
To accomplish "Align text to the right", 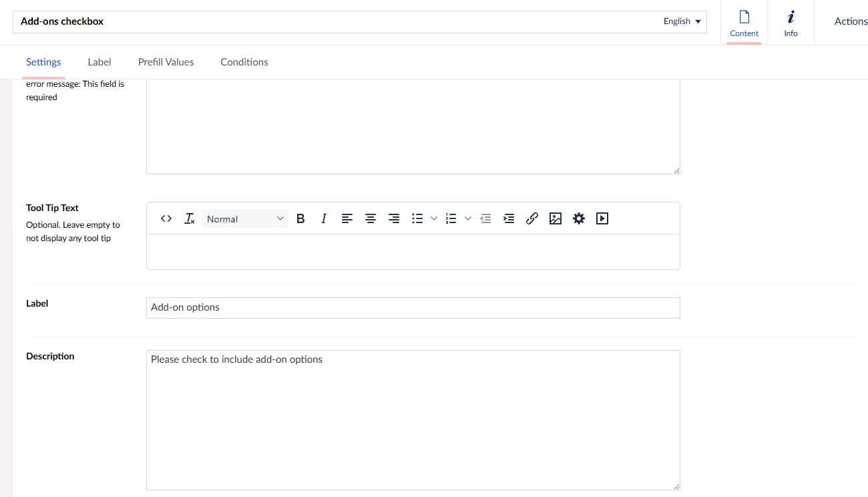I will (x=394, y=218).
